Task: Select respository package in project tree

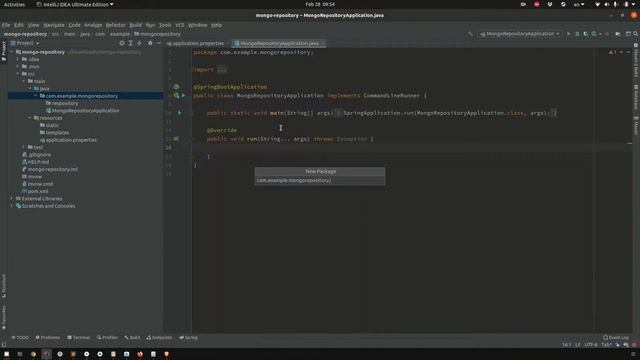Action: 65,103
